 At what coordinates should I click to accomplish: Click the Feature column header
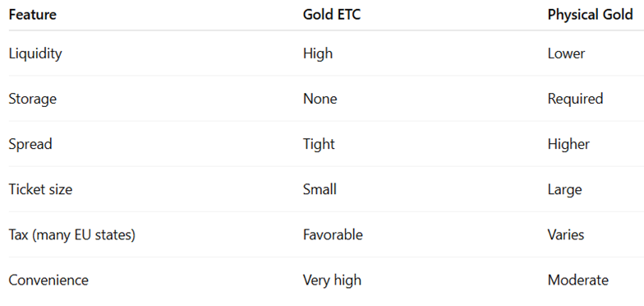33,15
